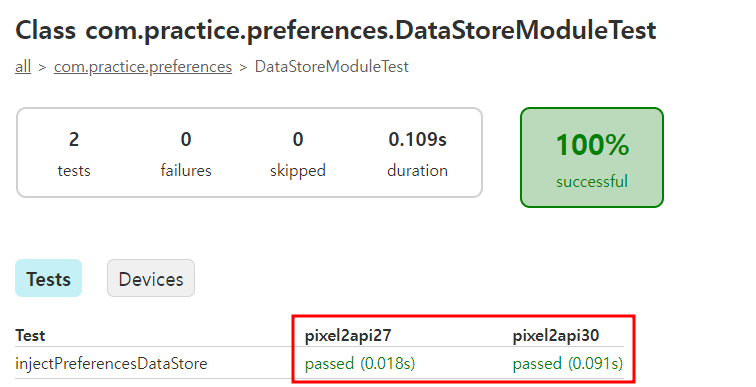This screenshot has height=387, width=756.
Task: Click the 2 tests counter
Action: click(x=74, y=153)
